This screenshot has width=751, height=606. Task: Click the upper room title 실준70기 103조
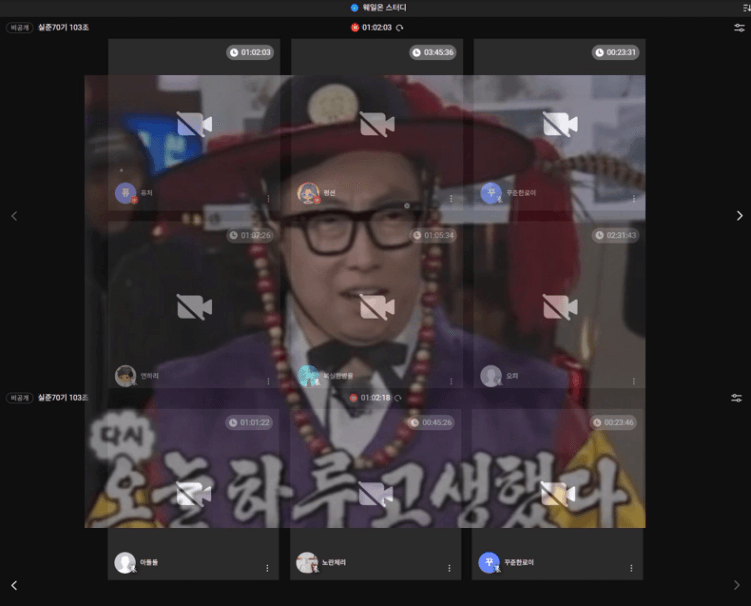63,28
